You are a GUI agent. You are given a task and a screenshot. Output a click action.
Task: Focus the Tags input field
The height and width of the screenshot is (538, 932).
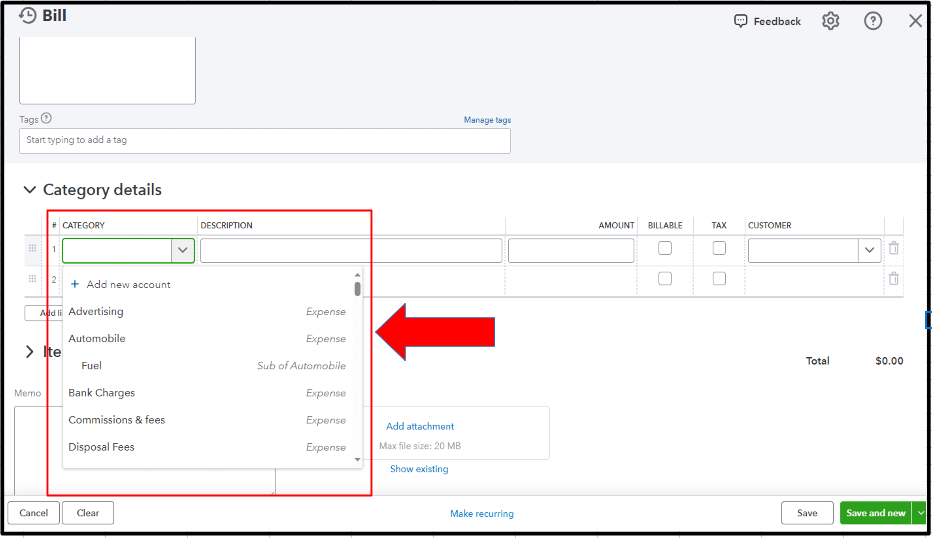[265, 141]
